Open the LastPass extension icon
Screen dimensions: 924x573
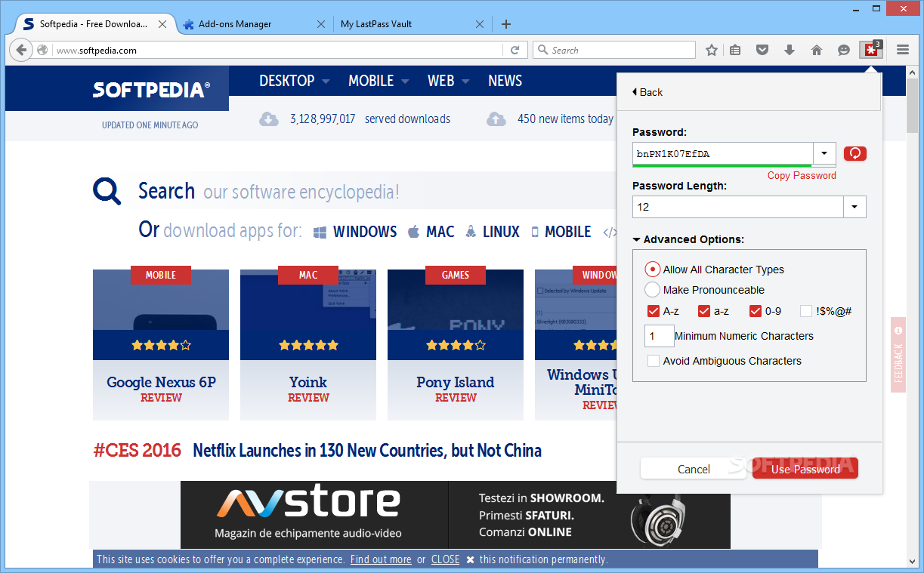[871, 50]
